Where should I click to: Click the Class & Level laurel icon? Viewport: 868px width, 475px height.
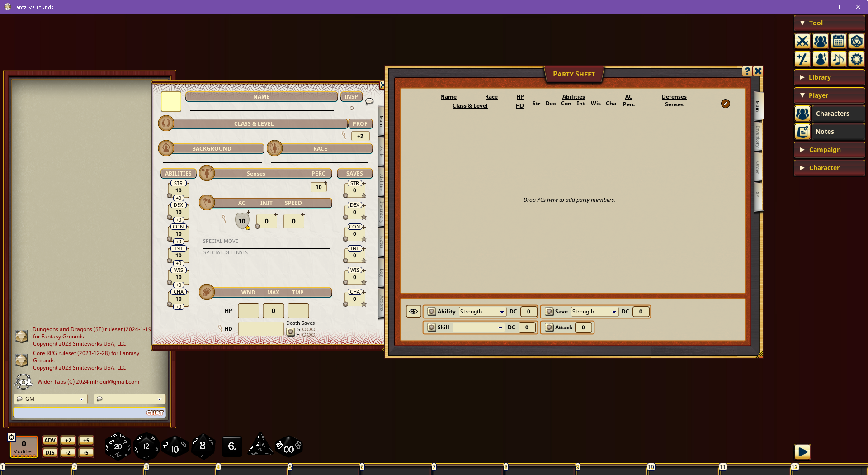pyautogui.click(x=166, y=123)
